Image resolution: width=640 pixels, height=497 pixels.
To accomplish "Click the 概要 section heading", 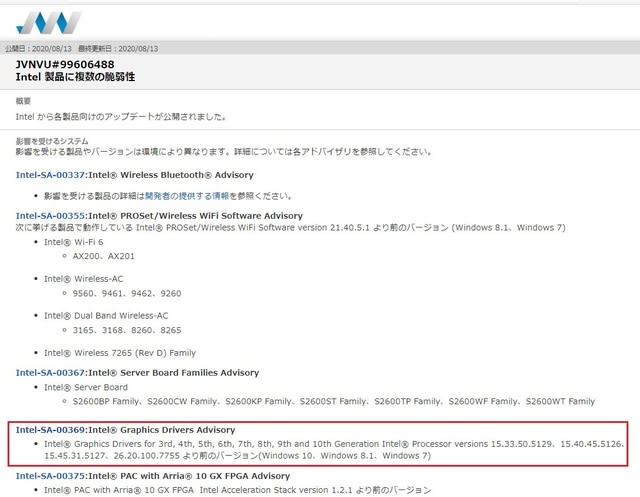I will click(23, 101).
